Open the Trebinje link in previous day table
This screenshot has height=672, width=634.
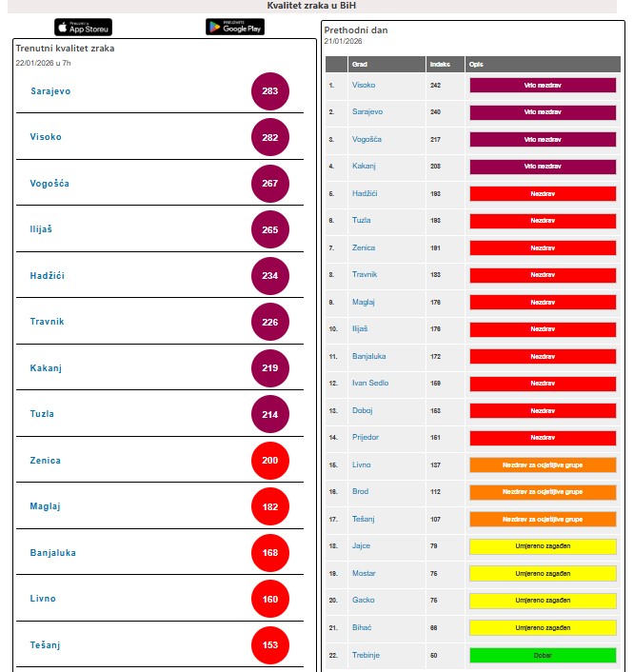click(367, 655)
